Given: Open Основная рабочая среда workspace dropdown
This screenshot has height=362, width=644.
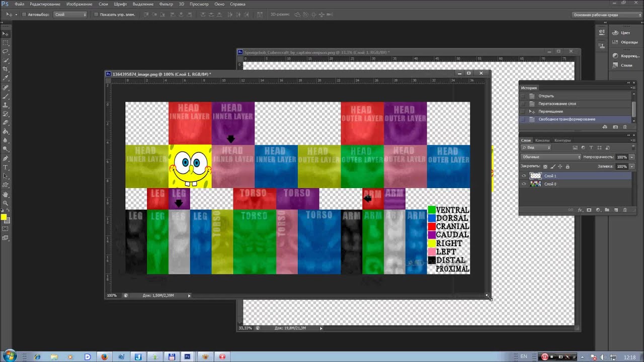Looking at the screenshot, I should [x=607, y=15].
